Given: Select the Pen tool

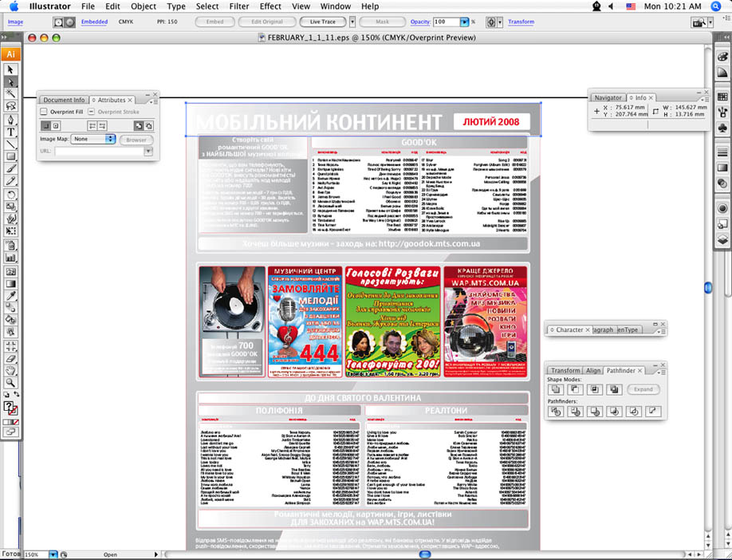Looking at the screenshot, I should tap(10, 119).
